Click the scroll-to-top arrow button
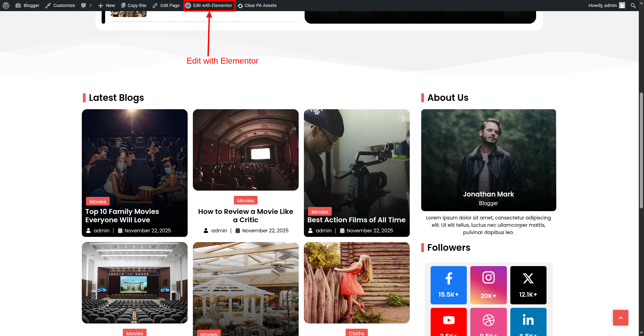This screenshot has height=336, width=644. point(620,318)
